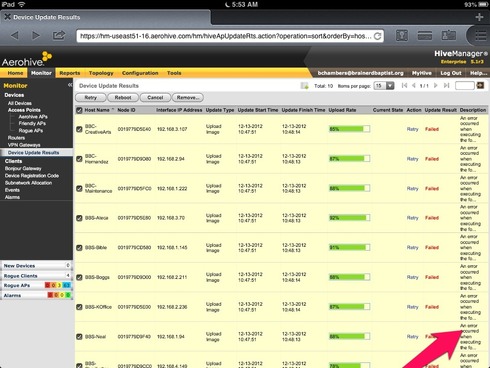Image resolution: width=490 pixels, height=368 pixels.
Task: Click the Alarms status panel at bottom-left
Action: [36, 295]
